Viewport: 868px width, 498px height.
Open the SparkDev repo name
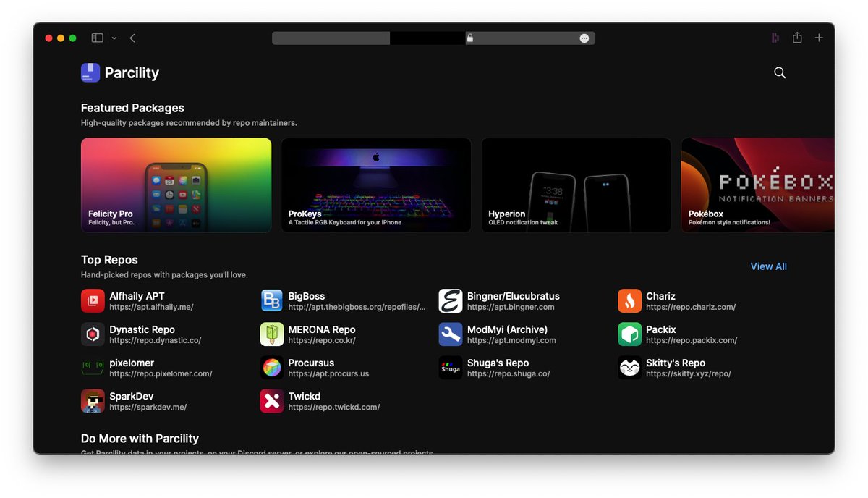pyautogui.click(x=131, y=396)
